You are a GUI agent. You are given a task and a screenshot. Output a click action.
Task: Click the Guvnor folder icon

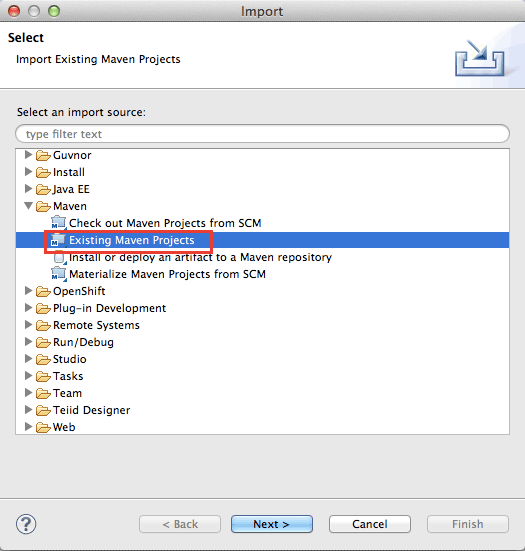(x=43, y=155)
